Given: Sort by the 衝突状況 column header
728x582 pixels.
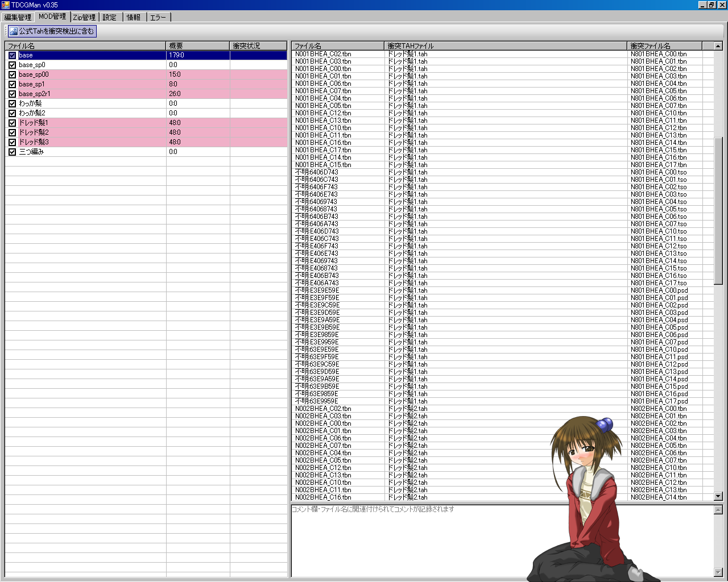Looking at the screenshot, I should click(x=258, y=45).
